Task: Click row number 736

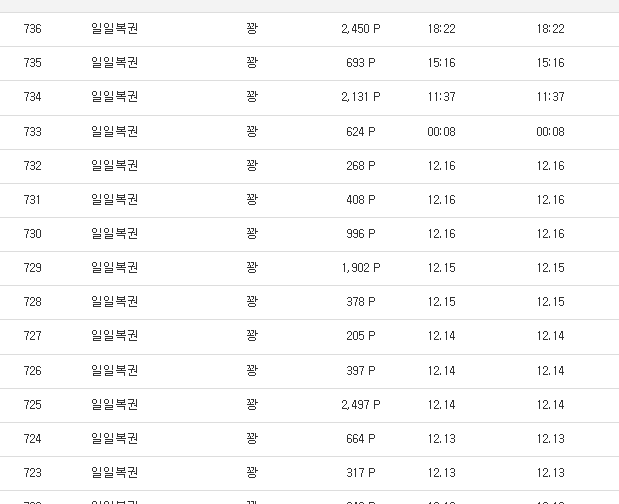Action: tap(33, 29)
